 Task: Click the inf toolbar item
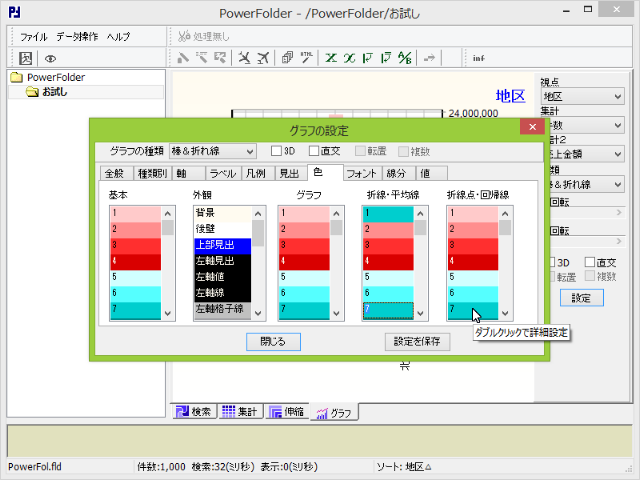click(x=478, y=58)
